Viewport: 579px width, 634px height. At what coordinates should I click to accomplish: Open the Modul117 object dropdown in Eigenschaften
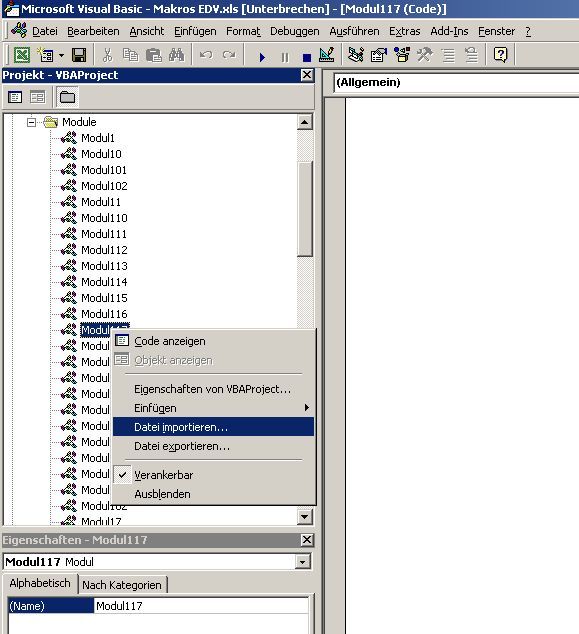click(302, 562)
